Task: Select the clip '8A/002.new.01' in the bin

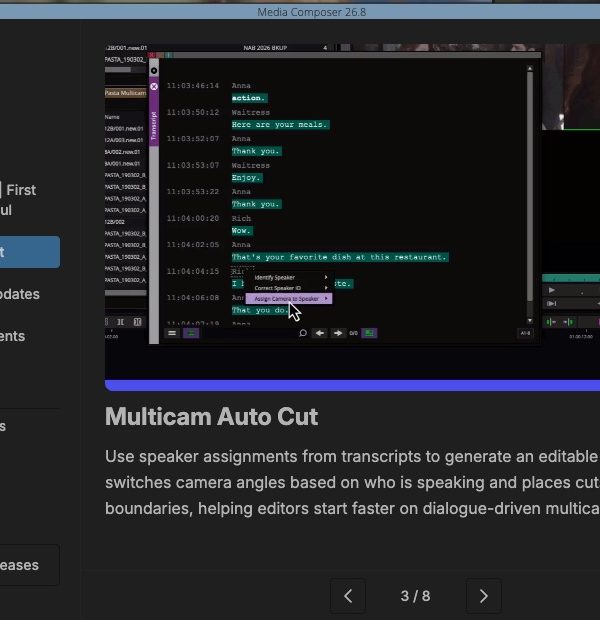Action: pyautogui.click(x=123, y=152)
